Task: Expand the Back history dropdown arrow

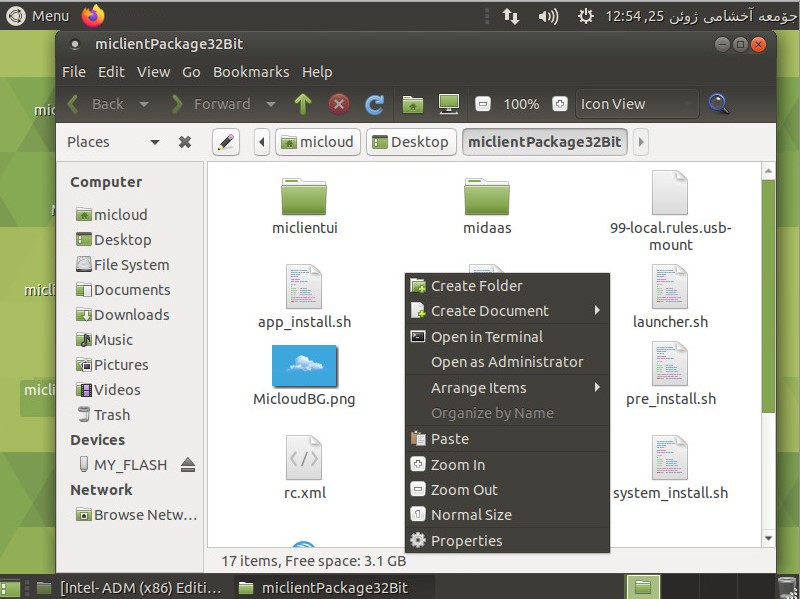Action: click(144, 104)
